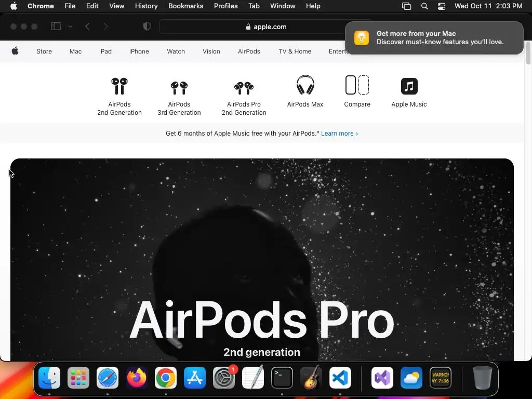
Task: Open TextEdit from the Dock
Action: point(253,378)
